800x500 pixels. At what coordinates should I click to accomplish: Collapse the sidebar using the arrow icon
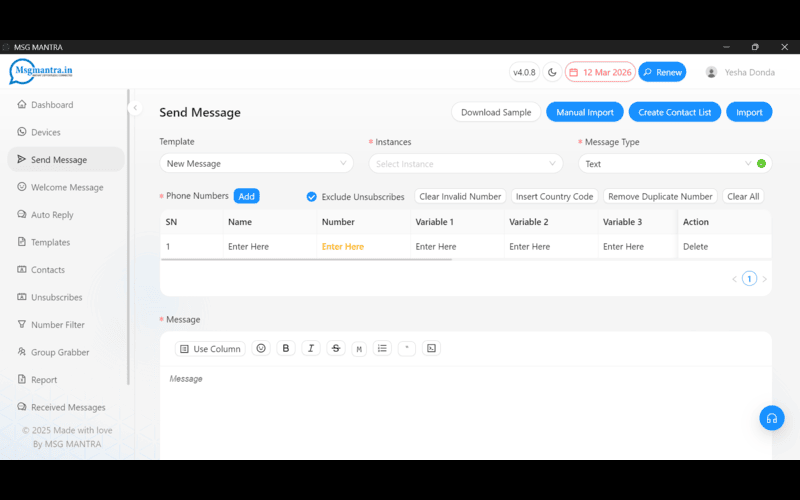(136, 108)
